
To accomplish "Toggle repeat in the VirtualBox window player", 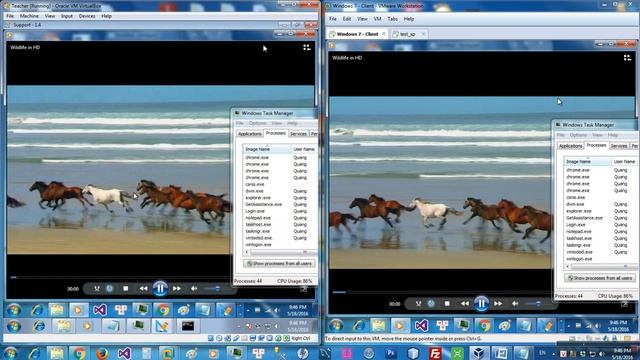I will point(110,289).
